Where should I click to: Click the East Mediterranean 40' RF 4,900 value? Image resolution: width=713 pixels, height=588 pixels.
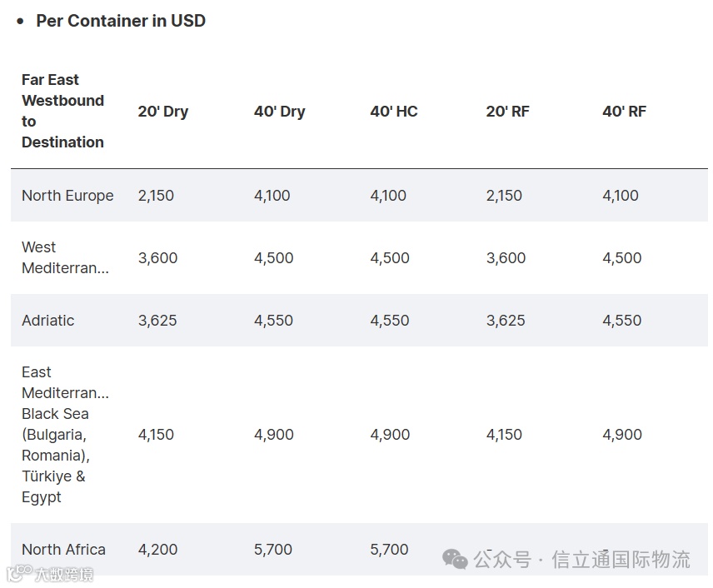pos(622,435)
